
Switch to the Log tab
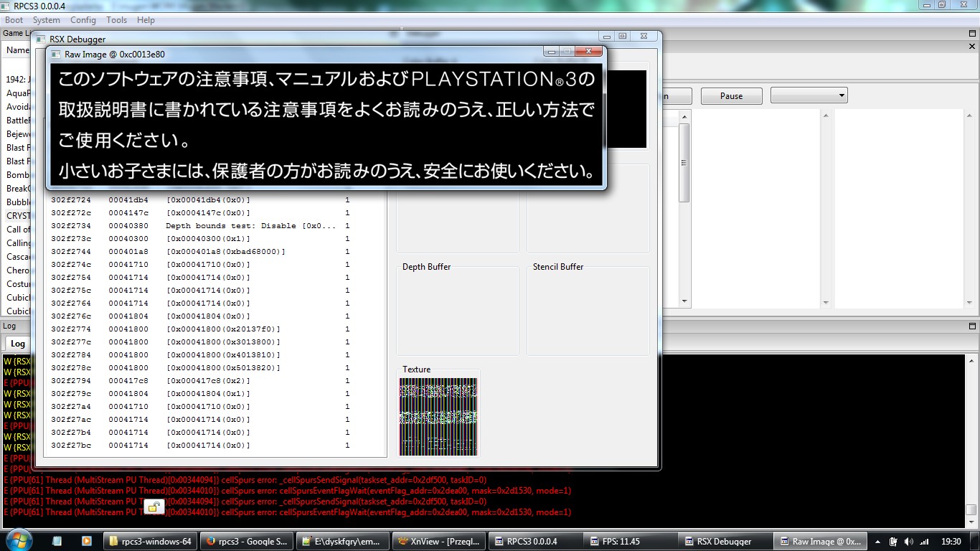point(17,344)
